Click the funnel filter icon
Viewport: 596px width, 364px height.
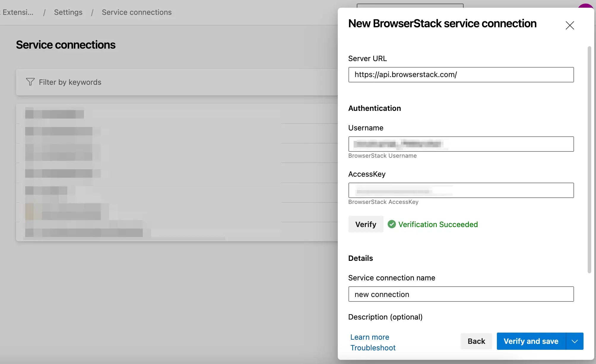(30, 82)
